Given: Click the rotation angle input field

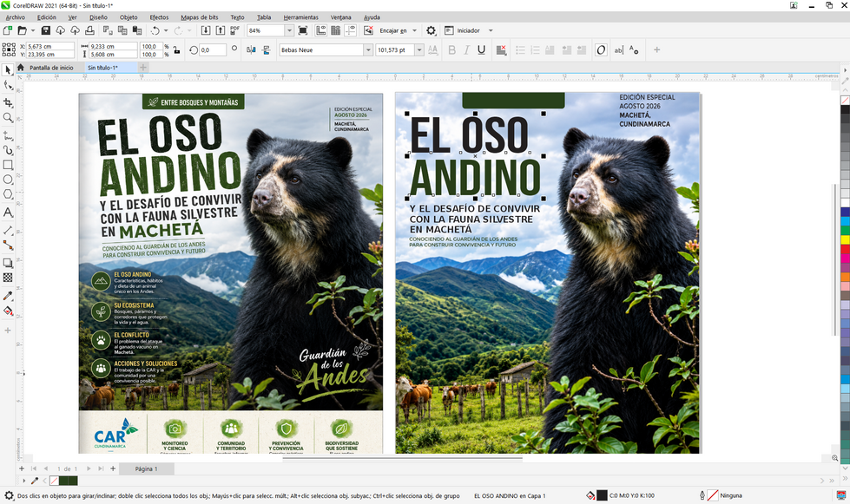Looking at the screenshot, I should click(213, 49).
